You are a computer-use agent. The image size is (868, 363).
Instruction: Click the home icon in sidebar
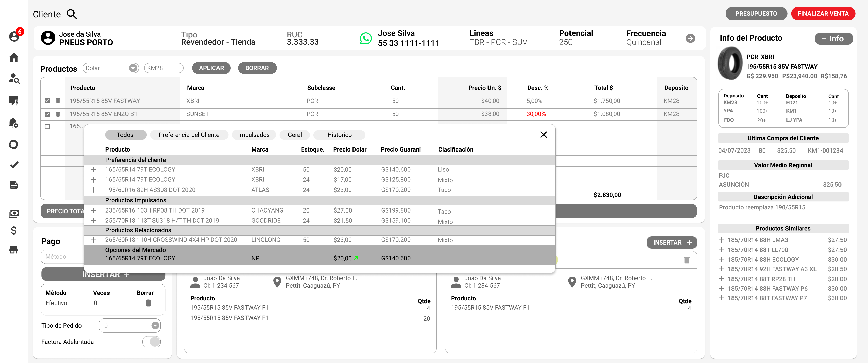(x=14, y=57)
